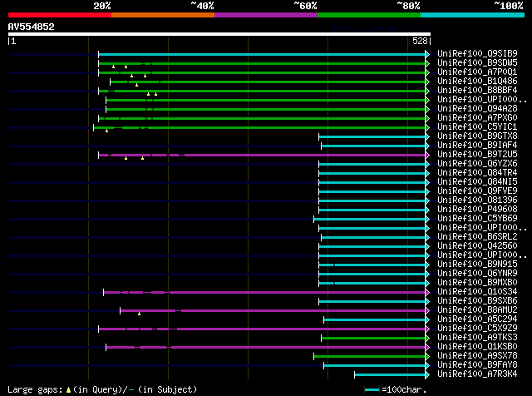Select the UniRef100_B9GTX8 label
532x396 pixels.
(x=477, y=136)
